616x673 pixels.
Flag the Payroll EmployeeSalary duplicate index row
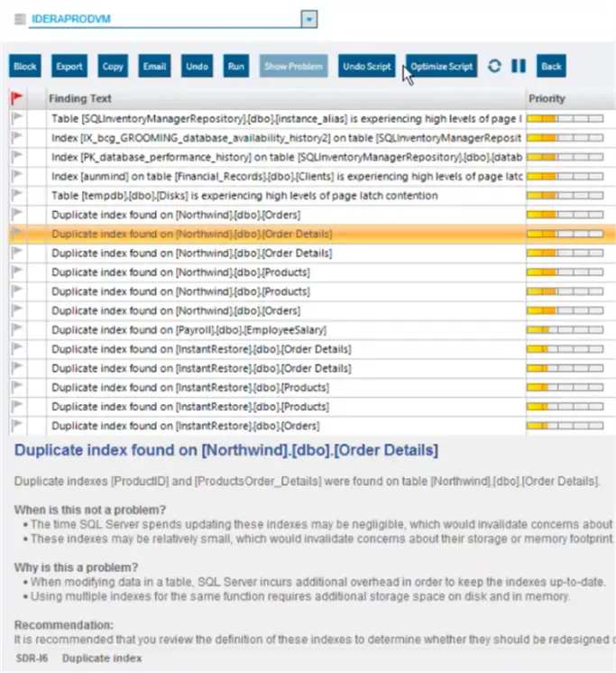pyautogui.click(x=17, y=329)
